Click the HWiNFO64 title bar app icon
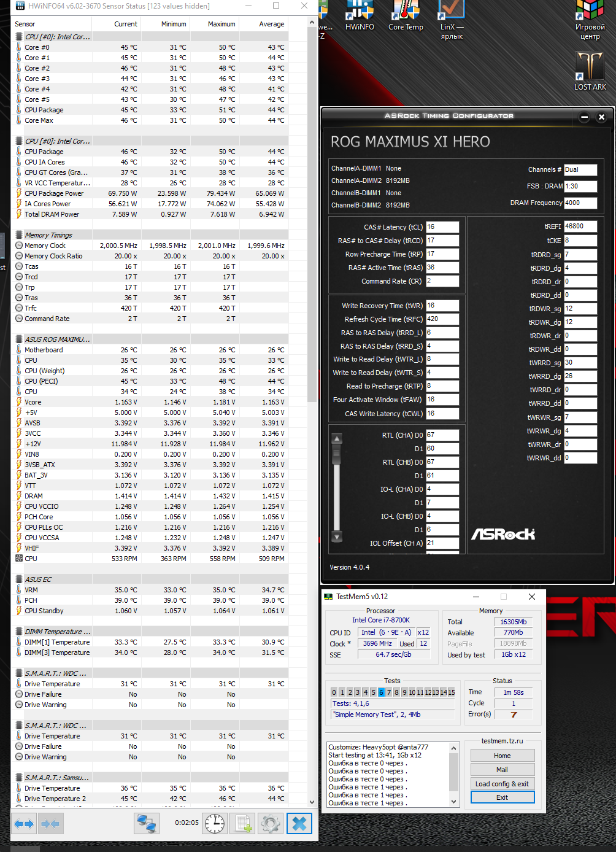Image resolution: width=616 pixels, height=852 pixels. click(x=20, y=6)
